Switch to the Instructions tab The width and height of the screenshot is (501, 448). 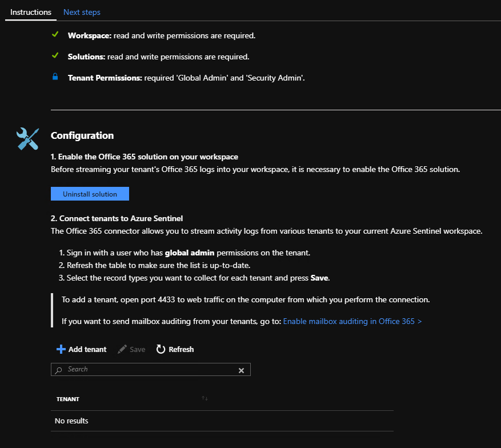[x=31, y=12]
